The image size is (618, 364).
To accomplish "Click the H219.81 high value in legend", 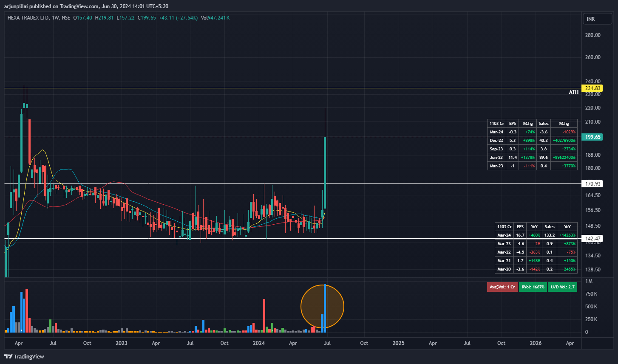I will (x=104, y=18).
